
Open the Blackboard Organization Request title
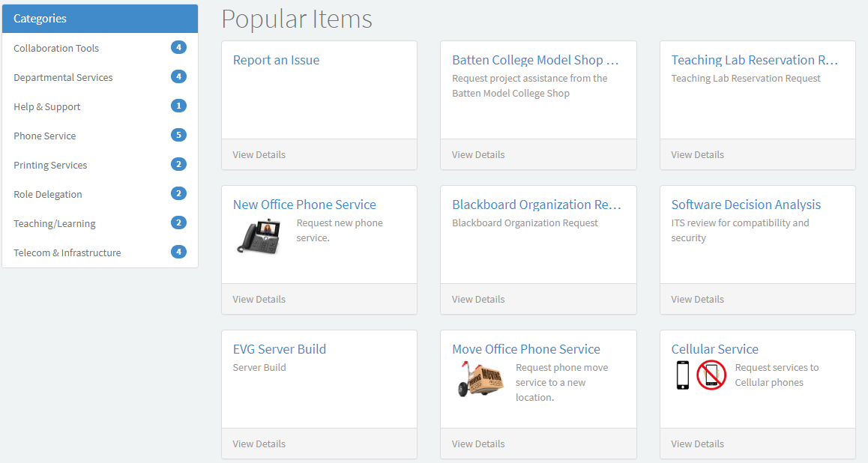(537, 205)
